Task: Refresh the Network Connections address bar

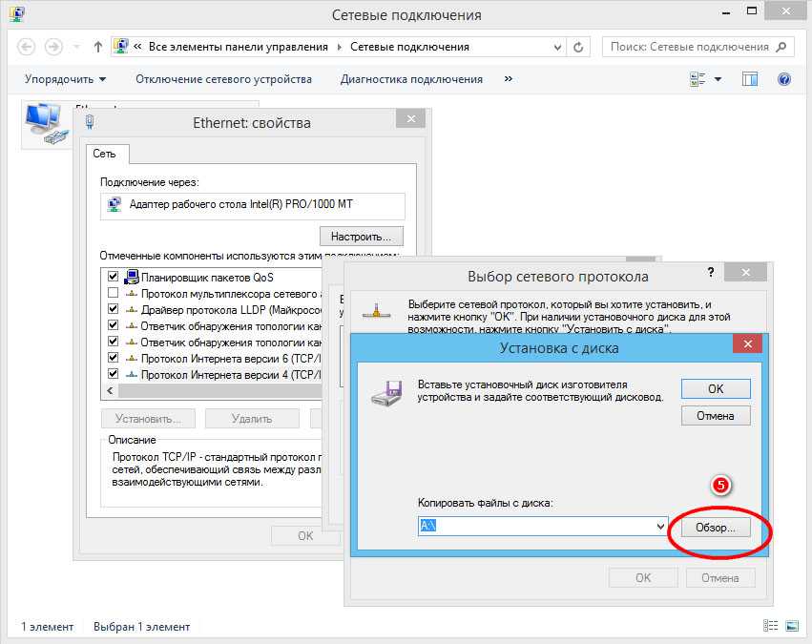Action: pyautogui.click(x=579, y=47)
